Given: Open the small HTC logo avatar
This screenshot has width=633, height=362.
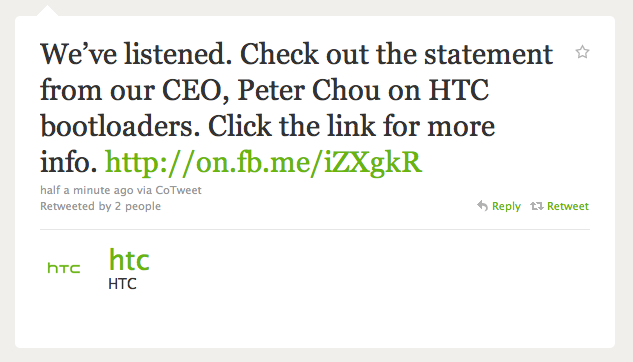Looking at the screenshot, I should pyautogui.click(x=64, y=268).
